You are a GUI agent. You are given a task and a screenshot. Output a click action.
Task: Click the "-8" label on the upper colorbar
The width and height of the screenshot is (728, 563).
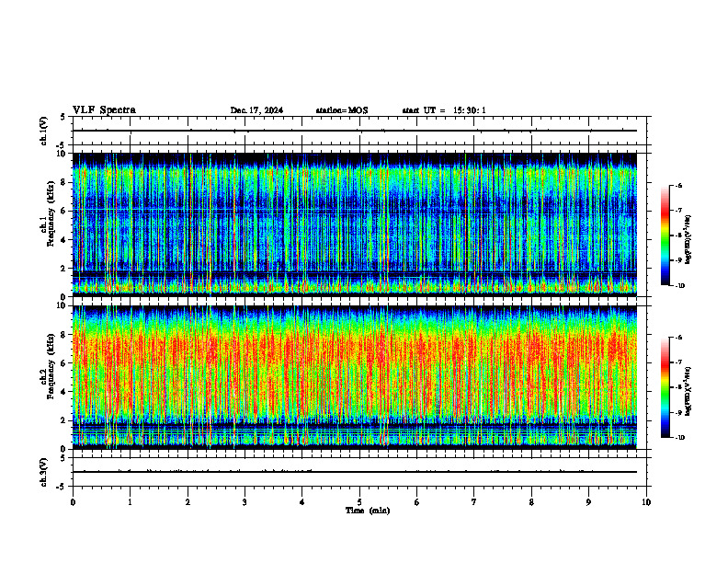pos(678,236)
